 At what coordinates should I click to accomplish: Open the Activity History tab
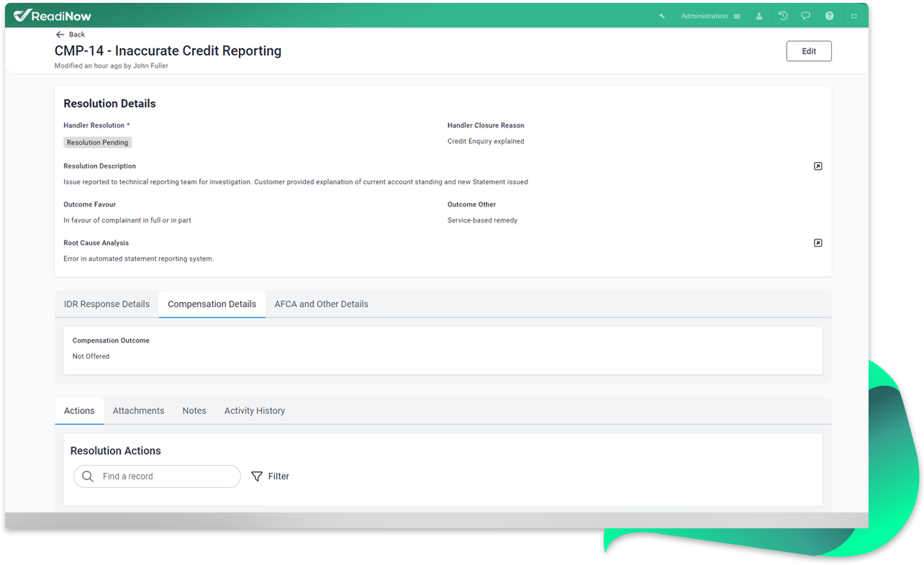click(x=255, y=411)
